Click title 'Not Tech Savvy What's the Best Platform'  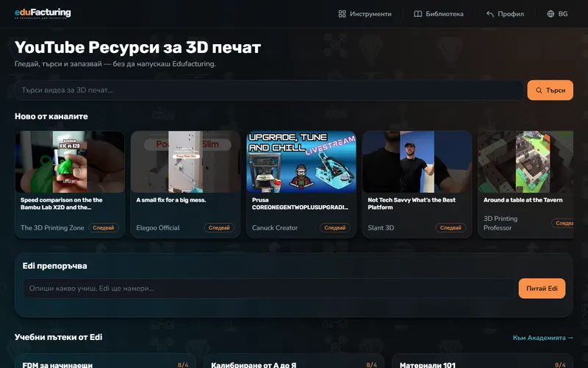[412, 204]
